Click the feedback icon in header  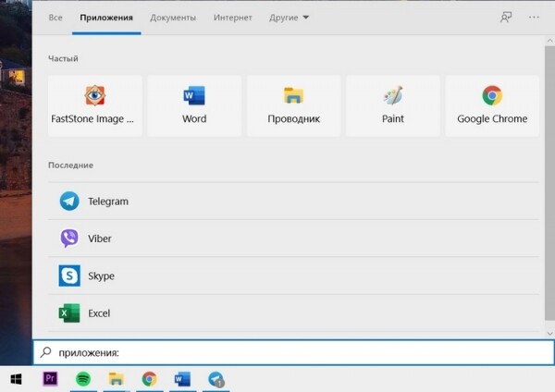click(x=505, y=18)
